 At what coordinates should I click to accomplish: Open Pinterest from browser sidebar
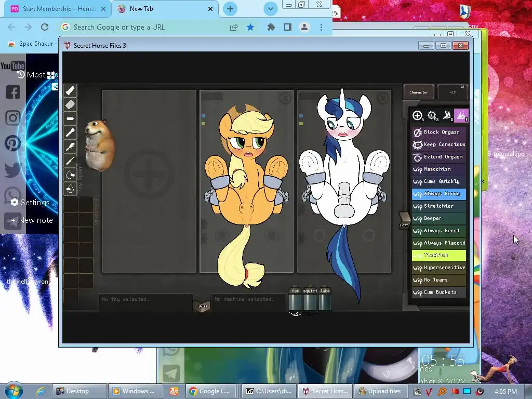pos(13,143)
